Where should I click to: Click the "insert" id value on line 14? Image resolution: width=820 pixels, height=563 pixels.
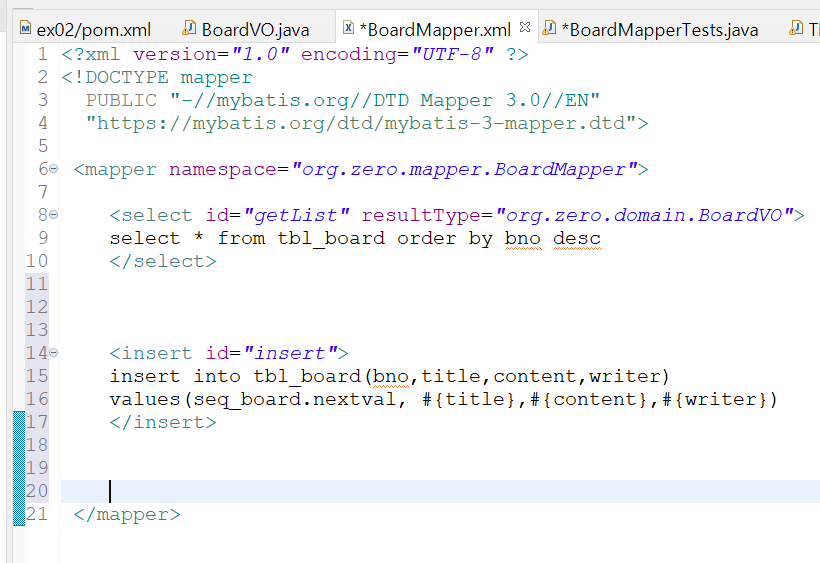coord(291,353)
